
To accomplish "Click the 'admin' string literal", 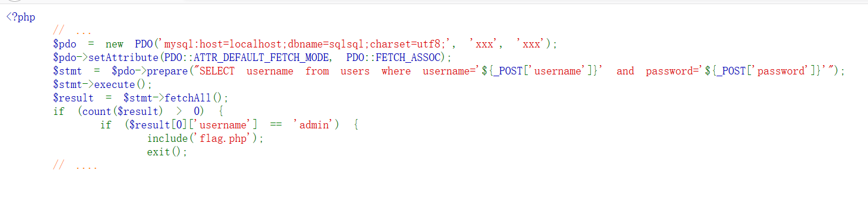I will pos(314,125).
